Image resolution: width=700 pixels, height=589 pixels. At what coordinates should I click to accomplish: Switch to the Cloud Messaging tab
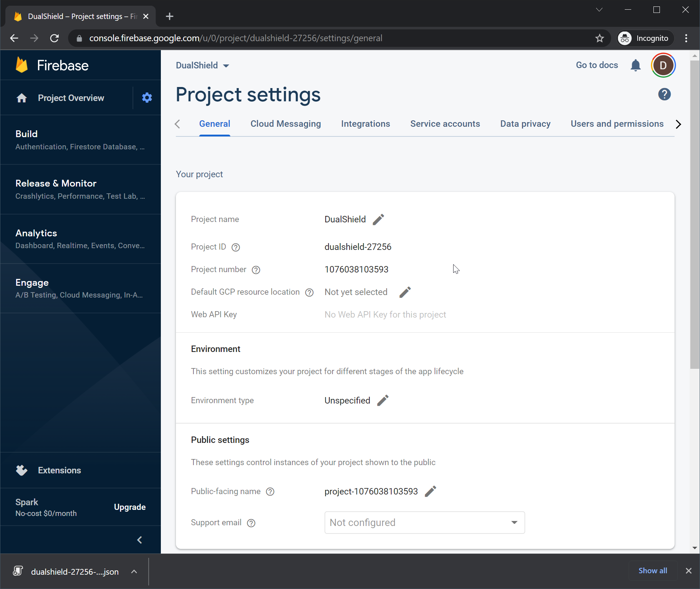coord(286,124)
